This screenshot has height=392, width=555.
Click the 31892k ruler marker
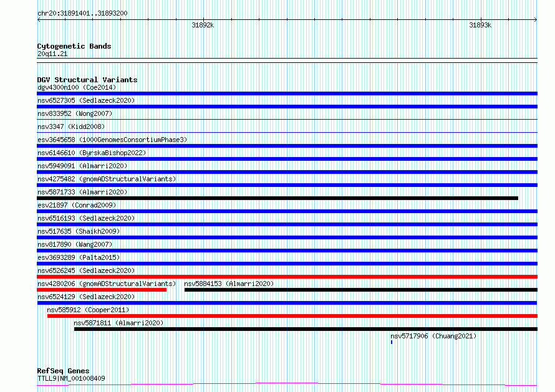tap(203, 25)
